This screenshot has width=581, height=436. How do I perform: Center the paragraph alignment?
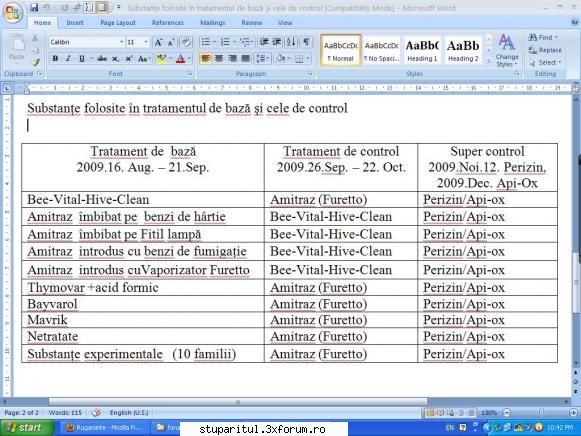point(219,59)
